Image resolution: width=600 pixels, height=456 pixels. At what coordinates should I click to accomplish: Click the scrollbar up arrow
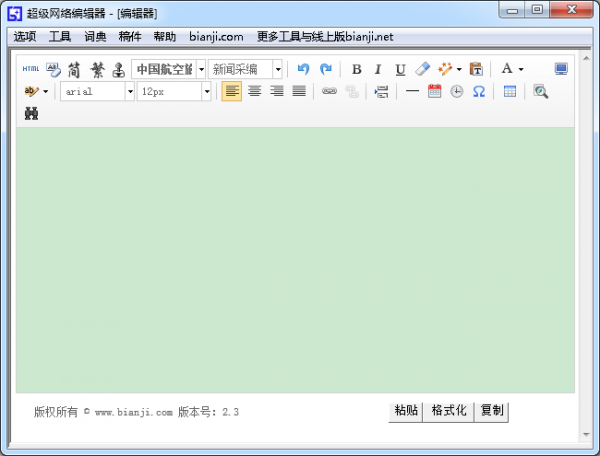(x=586, y=59)
